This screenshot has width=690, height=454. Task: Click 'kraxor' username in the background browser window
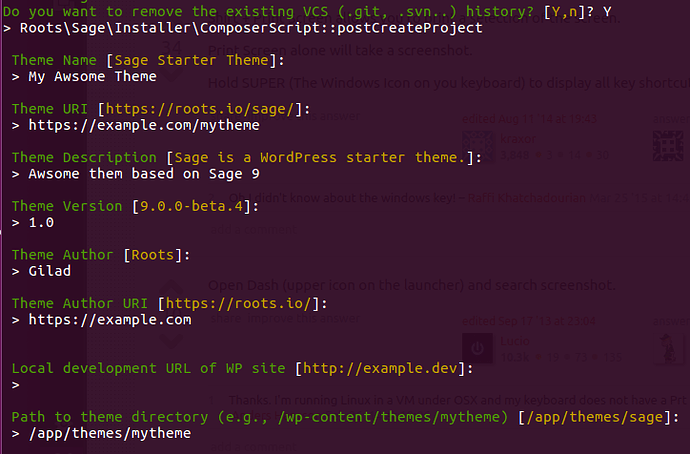(518, 139)
